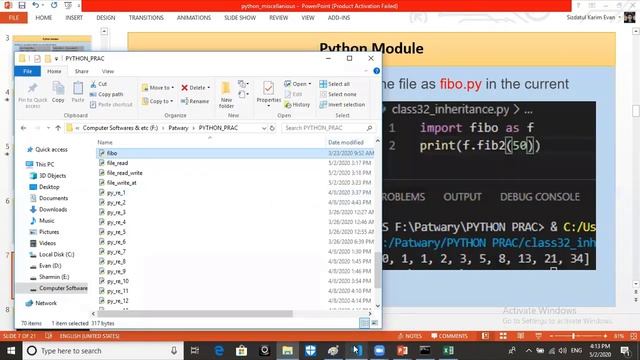640x360 pixels.
Task: Open the address bar history dropdown
Action: click(264, 128)
